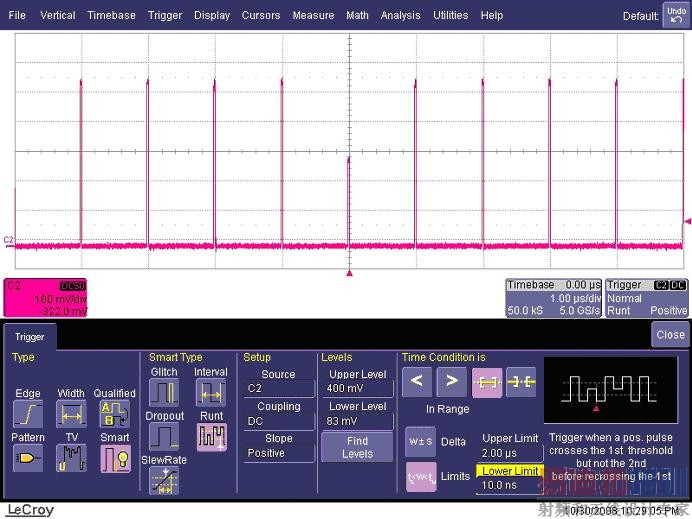Select the SlewRate smart trigger icon
Viewport: 692px width, 519px height.
[163, 480]
